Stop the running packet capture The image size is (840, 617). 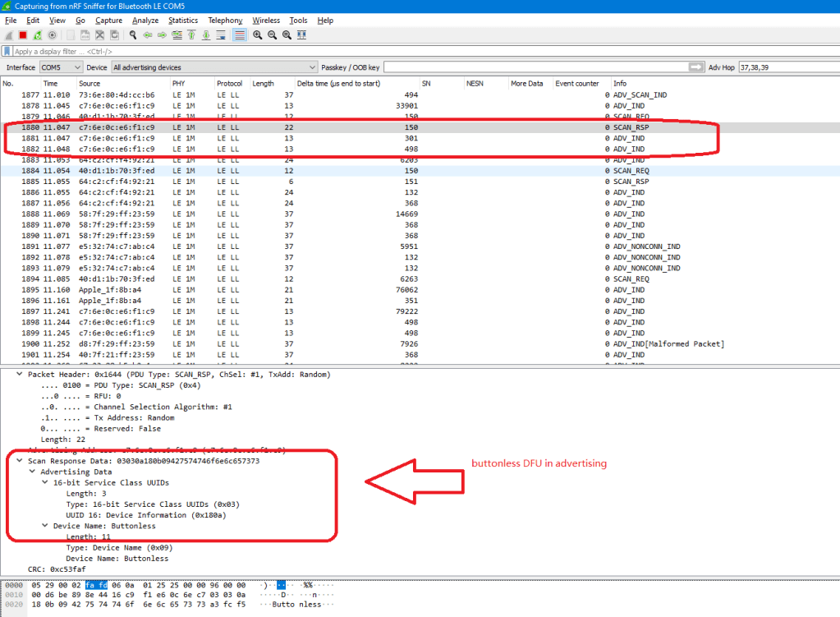23,35
